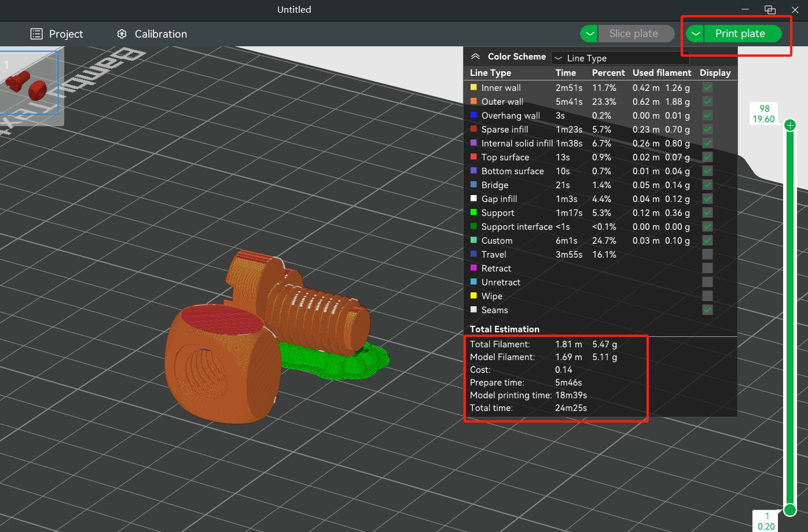Screen dimensions: 808x532
Task: Click the top layer slider handle
Action: click(x=790, y=125)
